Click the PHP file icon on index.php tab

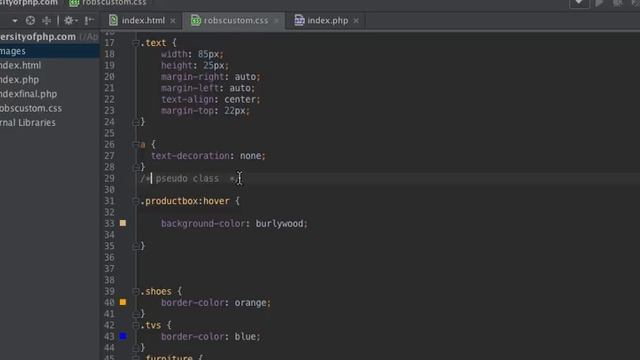tap(299, 20)
